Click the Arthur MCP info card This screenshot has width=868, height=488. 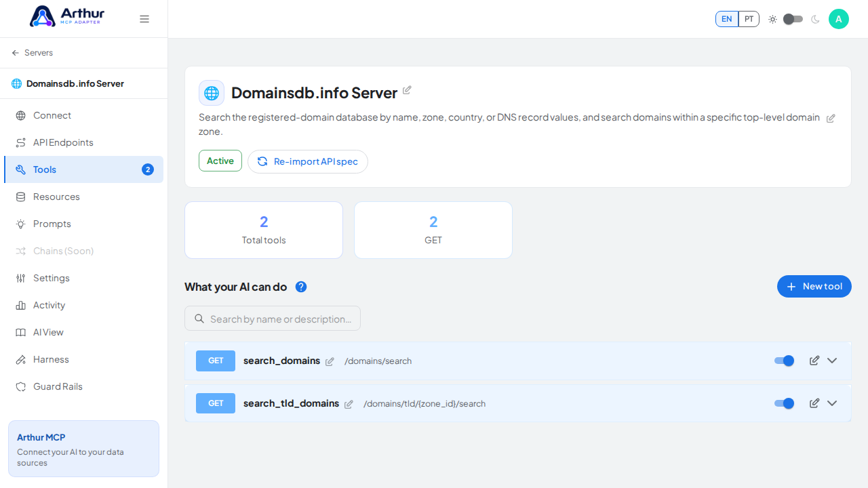point(83,449)
